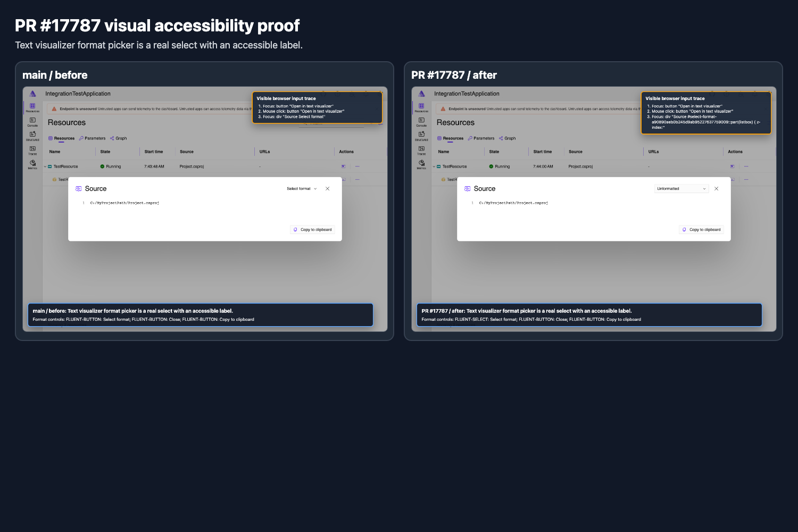The width and height of the screenshot is (798, 532).
Task: Open Metrics sidebar icon in the after panel
Action: pos(421,164)
